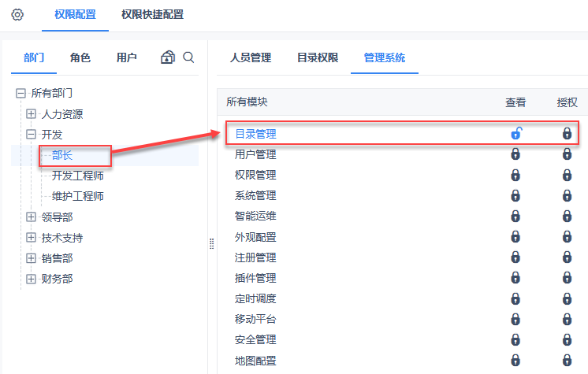Switch to the 角色 tab
Screen dimensions: 588x374
(x=80, y=57)
